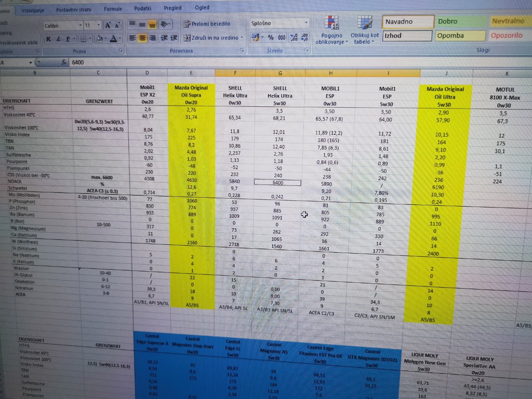Screen dimensions: 532x399
Task: Align cell content to the top
Action: pos(133,23)
